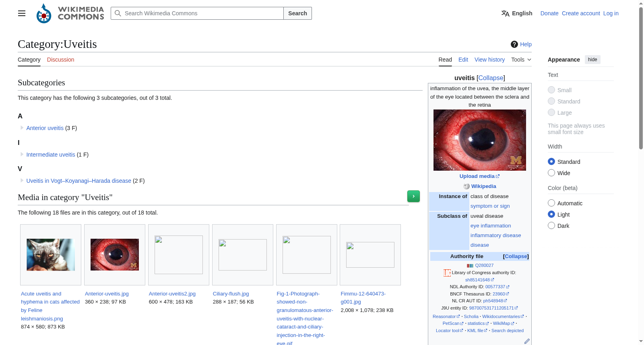Open the English language selector

(x=517, y=13)
